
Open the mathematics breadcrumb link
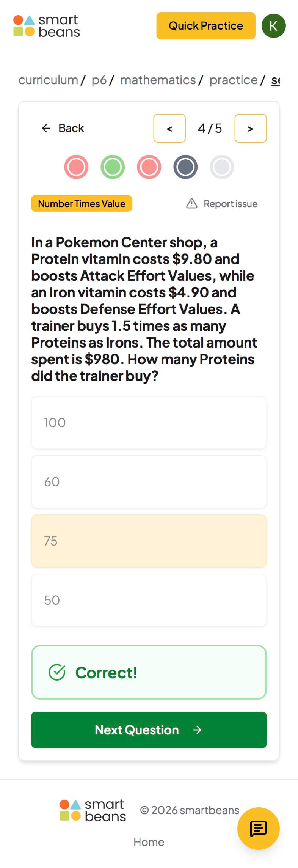click(158, 80)
